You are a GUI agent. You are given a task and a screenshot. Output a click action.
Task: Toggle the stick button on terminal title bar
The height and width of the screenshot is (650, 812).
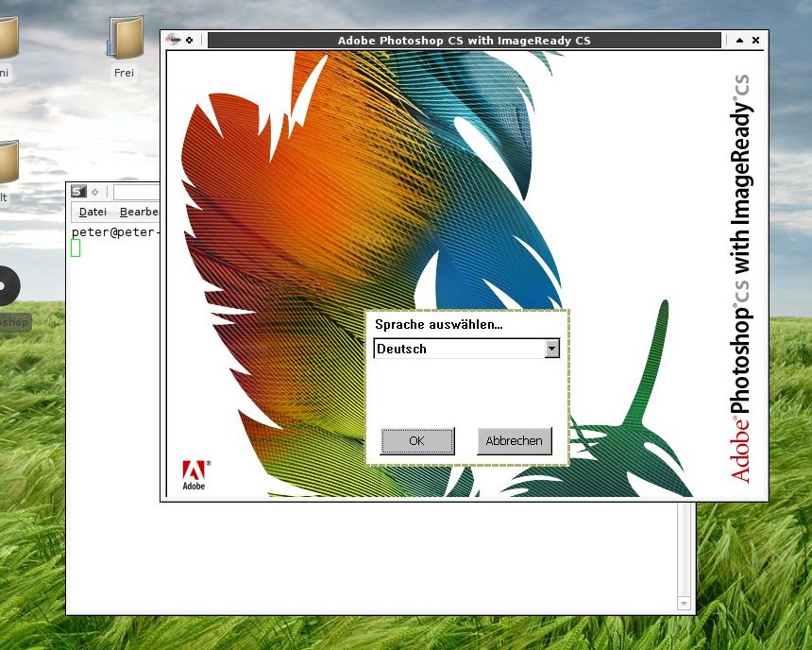(x=94, y=193)
